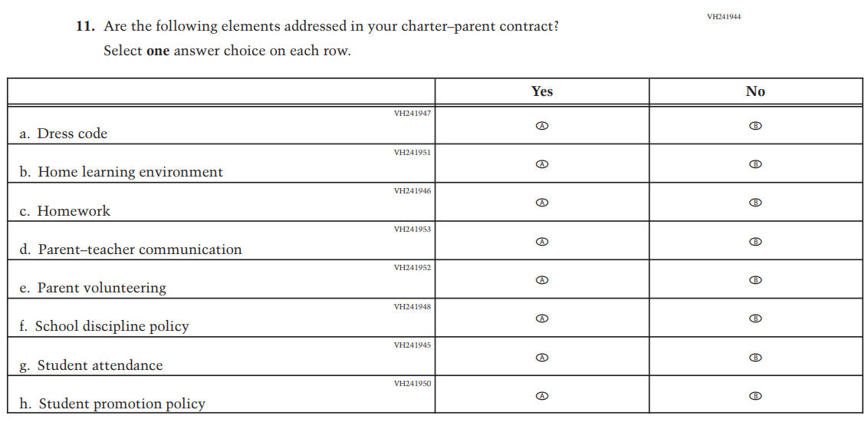
Task: Mark No for Student attendance
Action: [x=755, y=358]
